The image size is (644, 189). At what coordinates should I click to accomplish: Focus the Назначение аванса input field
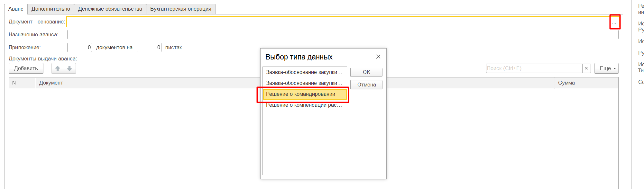342,35
